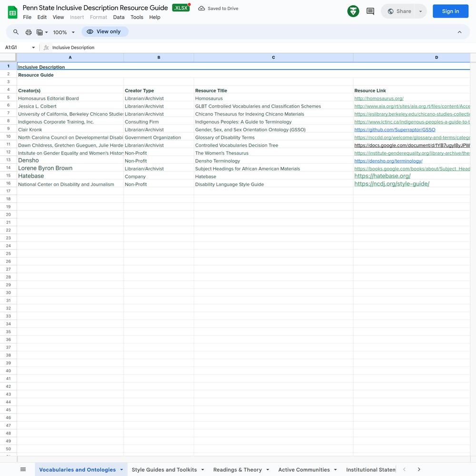This screenshot has height=476, width=476.
Task: Open the Edit menu
Action: [42, 17]
